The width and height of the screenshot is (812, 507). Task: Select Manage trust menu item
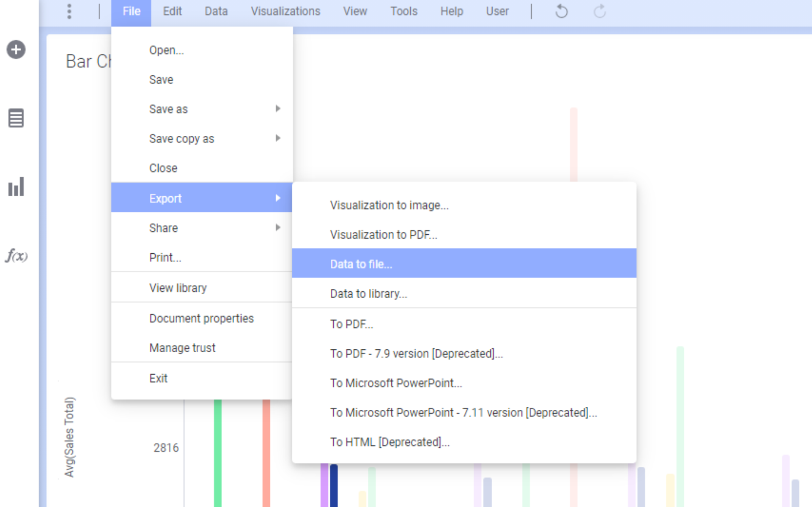point(202,348)
